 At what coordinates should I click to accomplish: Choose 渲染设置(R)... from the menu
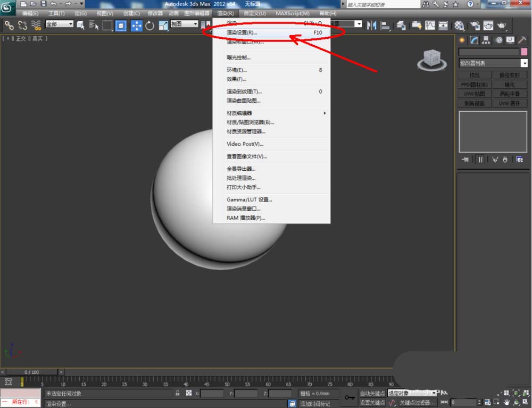(x=242, y=32)
